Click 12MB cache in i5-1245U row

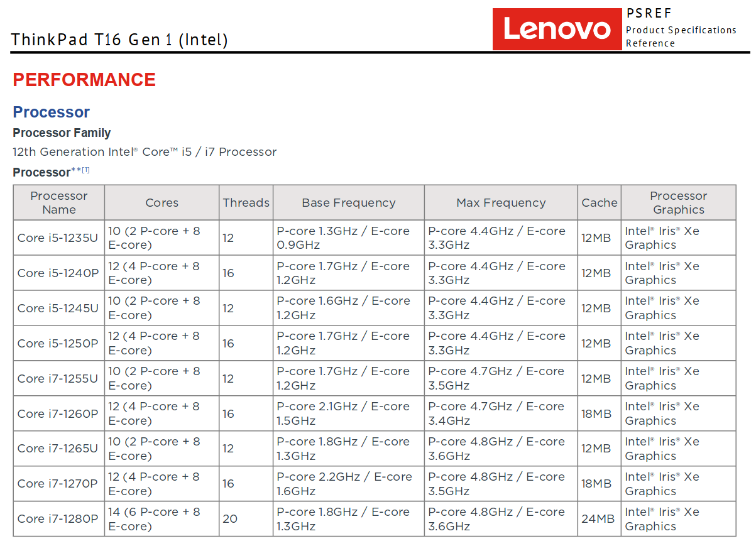(x=600, y=309)
